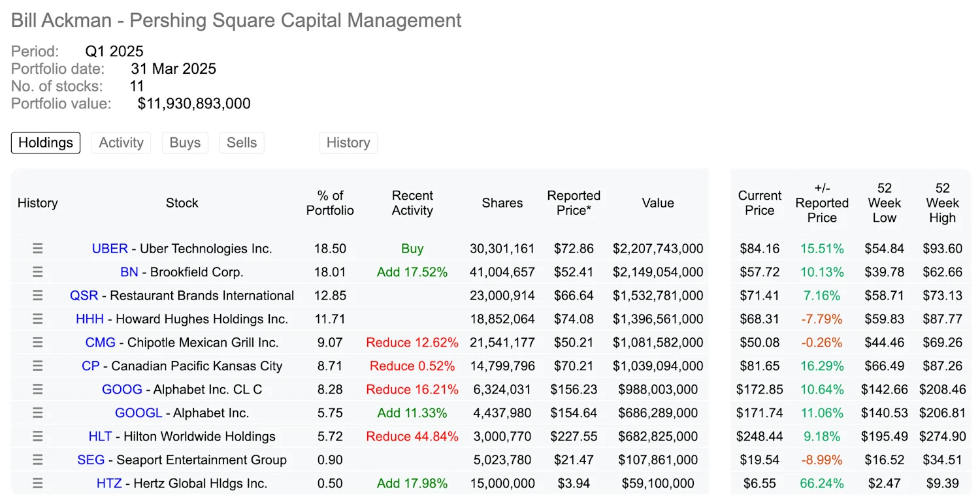Screen dimensions: 980x500
Task: Click Reduce 0.52% activity cell
Action: point(412,366)
